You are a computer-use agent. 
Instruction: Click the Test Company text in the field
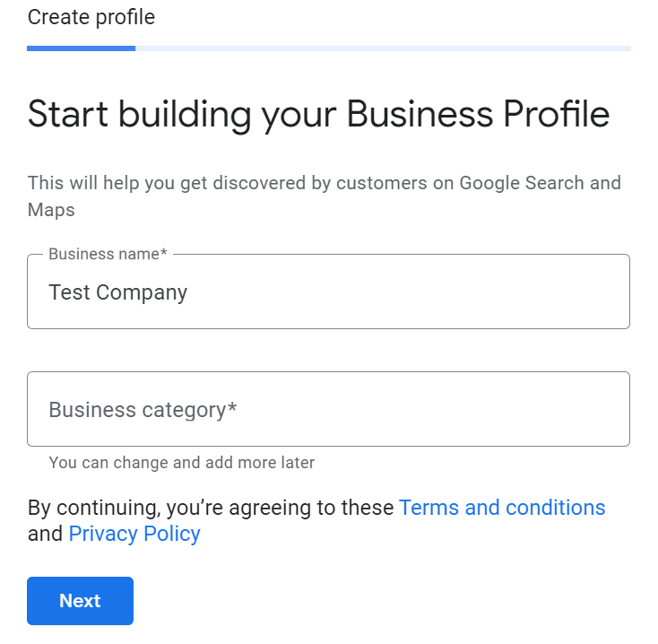click(x=118, y=292)
